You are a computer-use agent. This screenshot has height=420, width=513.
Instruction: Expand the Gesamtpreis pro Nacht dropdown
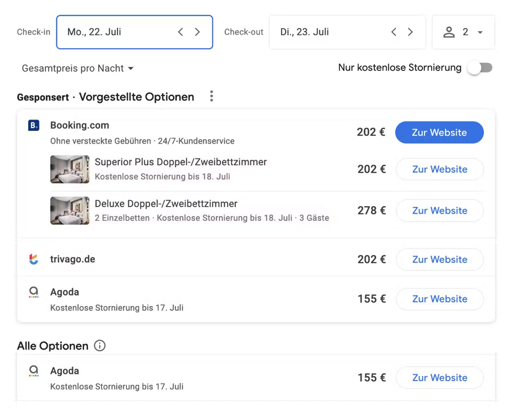click(x=77, y=69)
